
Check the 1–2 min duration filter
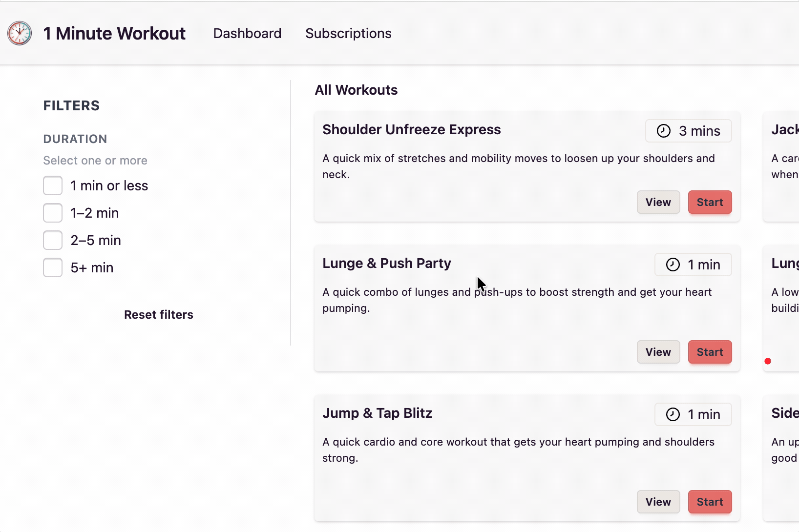point(53,213)
